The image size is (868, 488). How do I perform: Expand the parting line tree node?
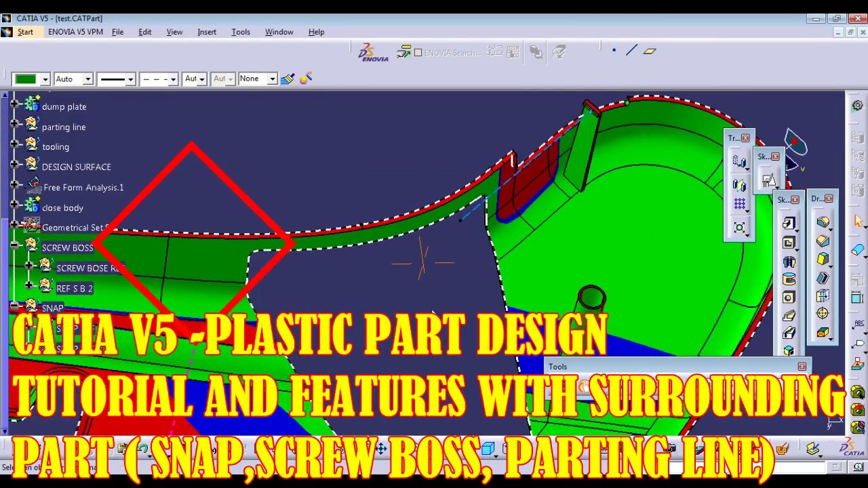coord(14,123)
